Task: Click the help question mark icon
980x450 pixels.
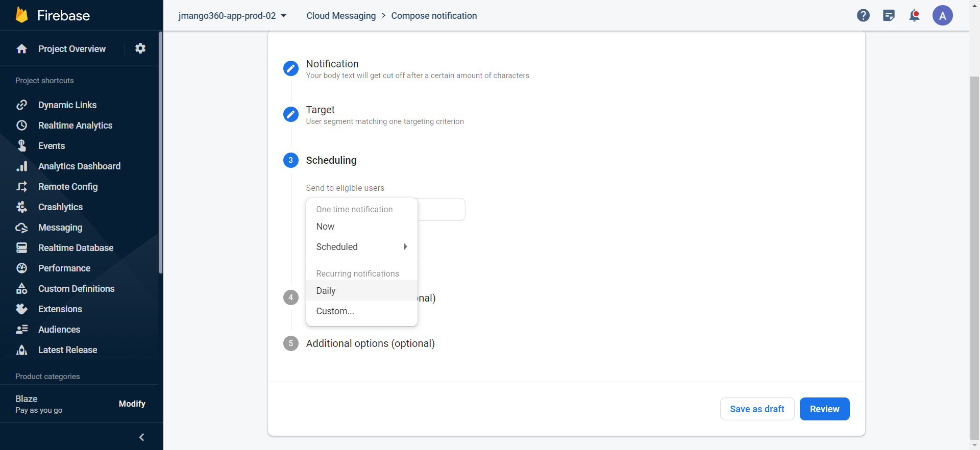Action: [863, 16]
